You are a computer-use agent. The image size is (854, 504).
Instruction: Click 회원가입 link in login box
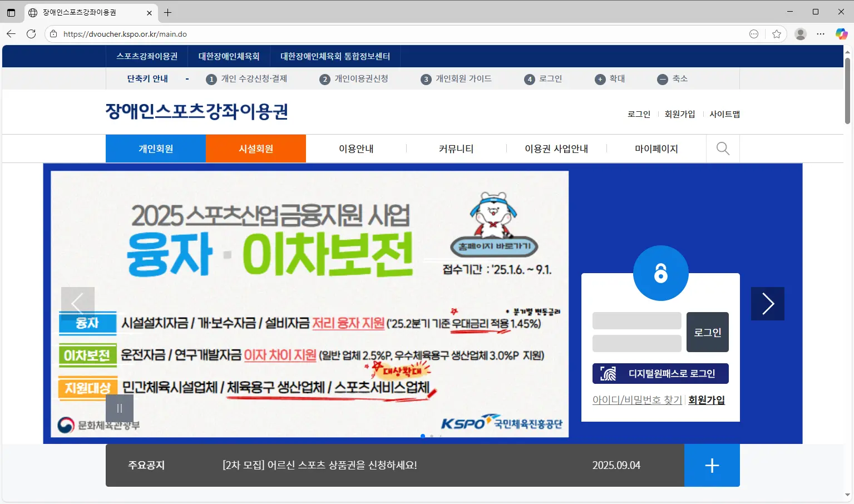(707, 400)
